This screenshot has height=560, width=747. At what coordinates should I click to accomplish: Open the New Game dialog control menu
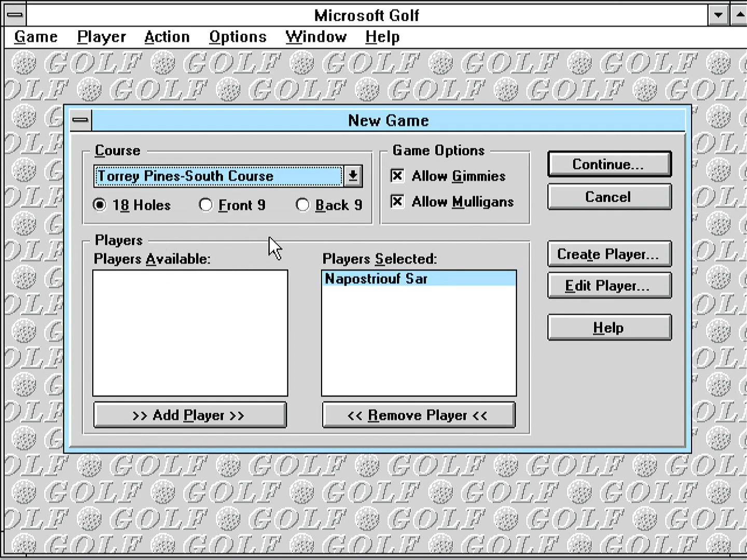pyautogui.click(x=80, y=120)
